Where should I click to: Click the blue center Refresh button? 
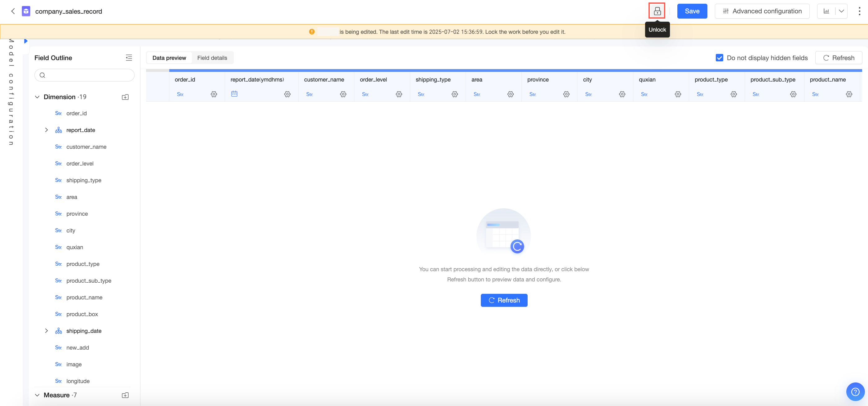pyautogui.click(x=504, y=301)
